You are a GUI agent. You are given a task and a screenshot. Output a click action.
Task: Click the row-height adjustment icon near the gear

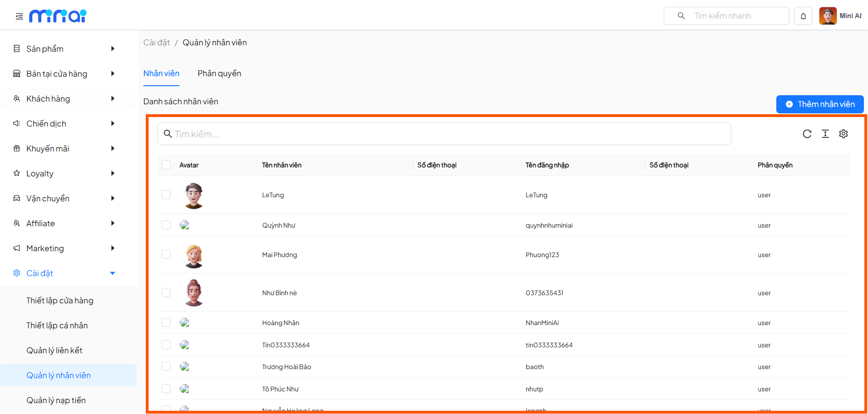coord(825,134)
